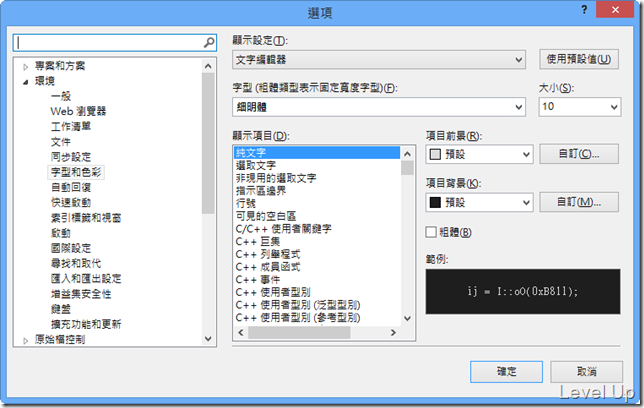The height and width of the screenshot is (408, 644).
Task: Select 尋找和取代 in the tree
Action: [x=76, y=263]
